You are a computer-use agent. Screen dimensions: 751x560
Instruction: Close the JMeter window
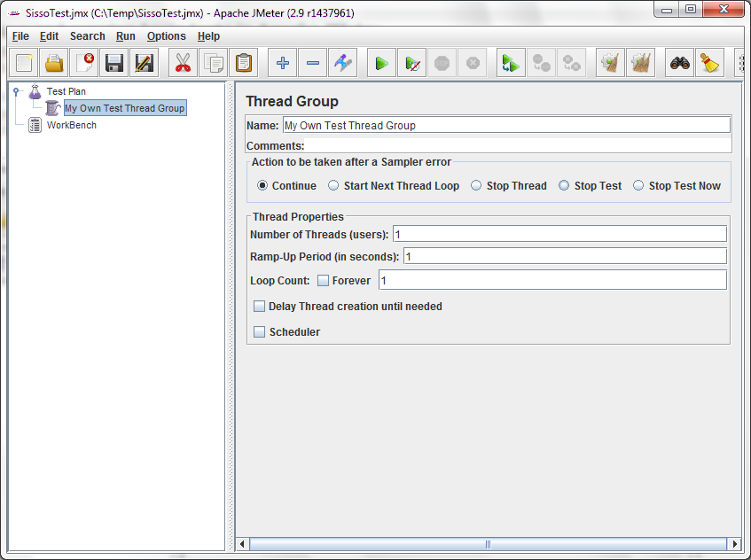(724, 10)
